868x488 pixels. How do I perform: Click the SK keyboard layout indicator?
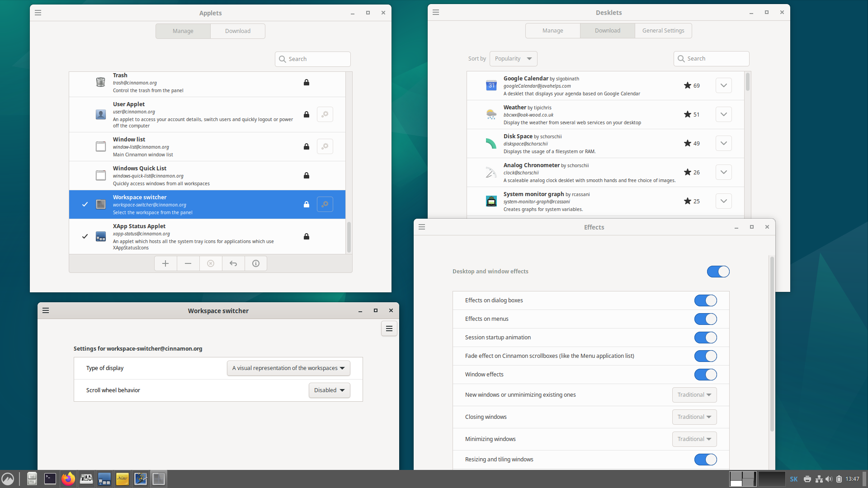(794, 479)
